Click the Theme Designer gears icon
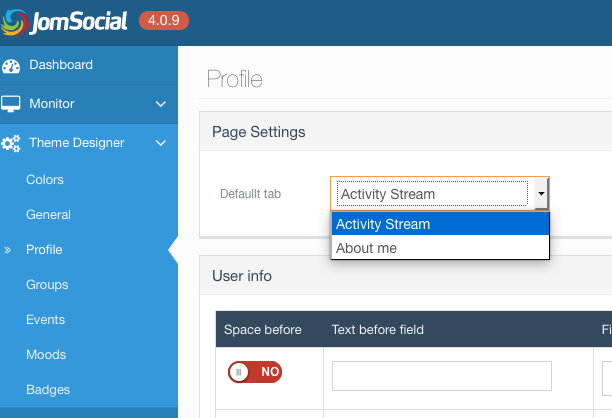 tap(11, 144)
